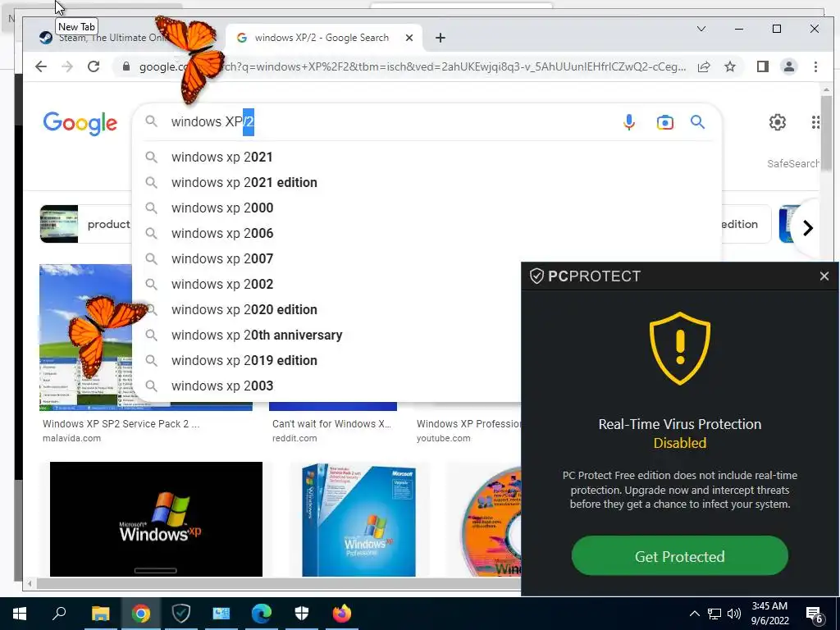This screenshot has height=630, width=840.
Task: Pick the windows xp 2007 suggestion
Action: click(x=326, y=258)
